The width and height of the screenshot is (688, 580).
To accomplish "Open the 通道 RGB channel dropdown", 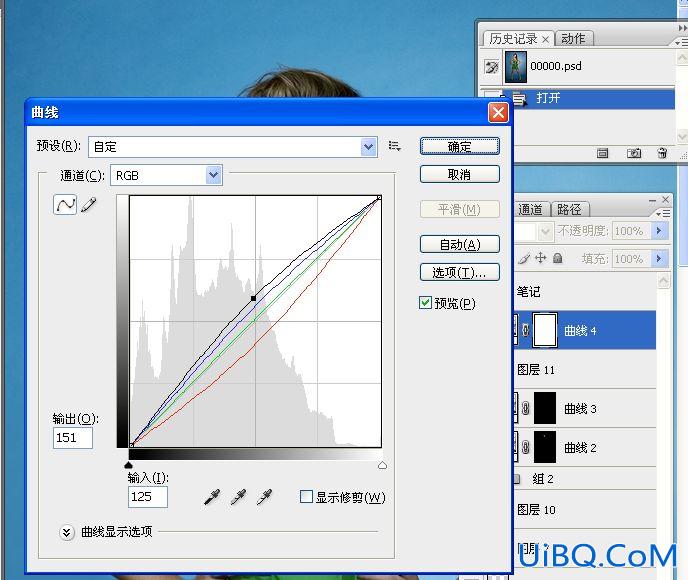I will (x=214, y=175).
